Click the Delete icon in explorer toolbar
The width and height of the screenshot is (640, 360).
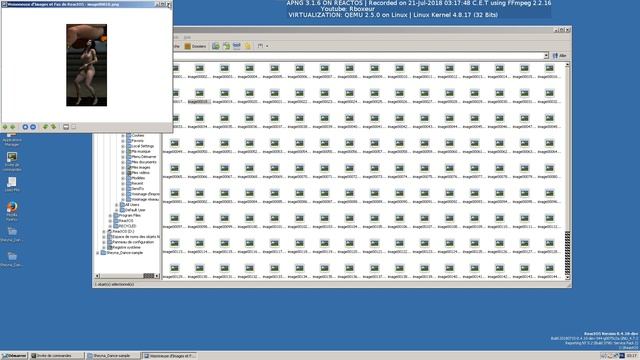[x=237, y=46]
